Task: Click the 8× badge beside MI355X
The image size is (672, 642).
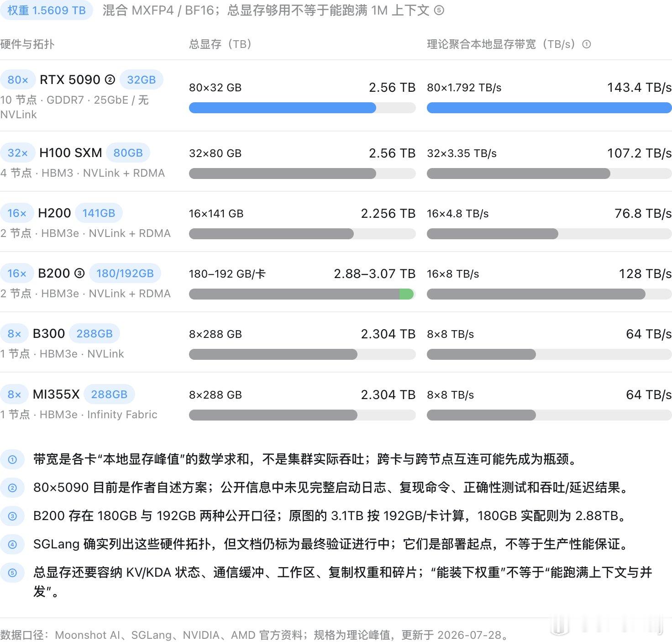Action: (x=15, y=395)
